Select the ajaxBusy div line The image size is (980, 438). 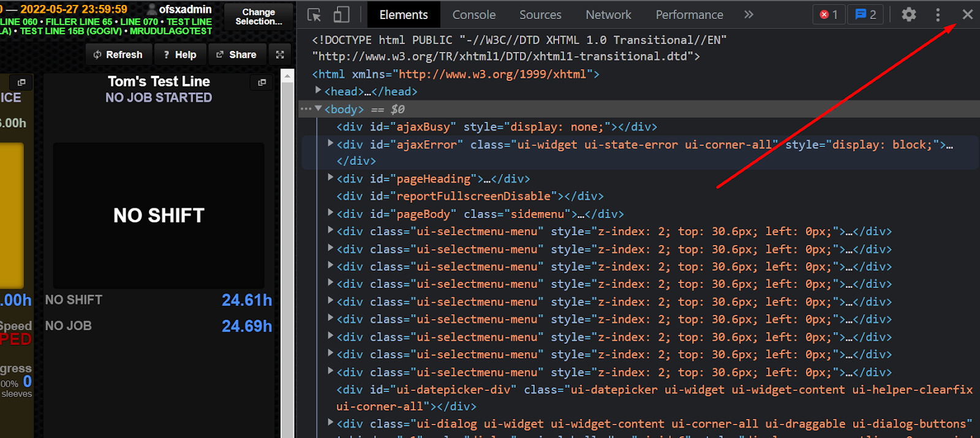pos(497,127)
